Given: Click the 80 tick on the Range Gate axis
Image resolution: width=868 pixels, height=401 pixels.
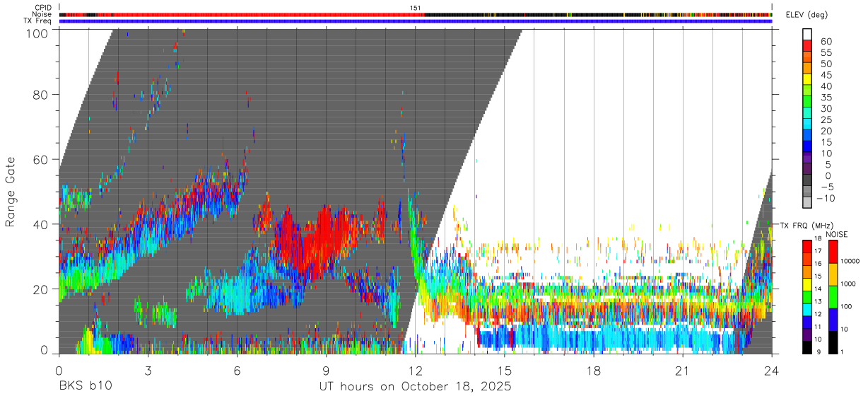Looking at the screenshot, I should click(x=41, y=94).
